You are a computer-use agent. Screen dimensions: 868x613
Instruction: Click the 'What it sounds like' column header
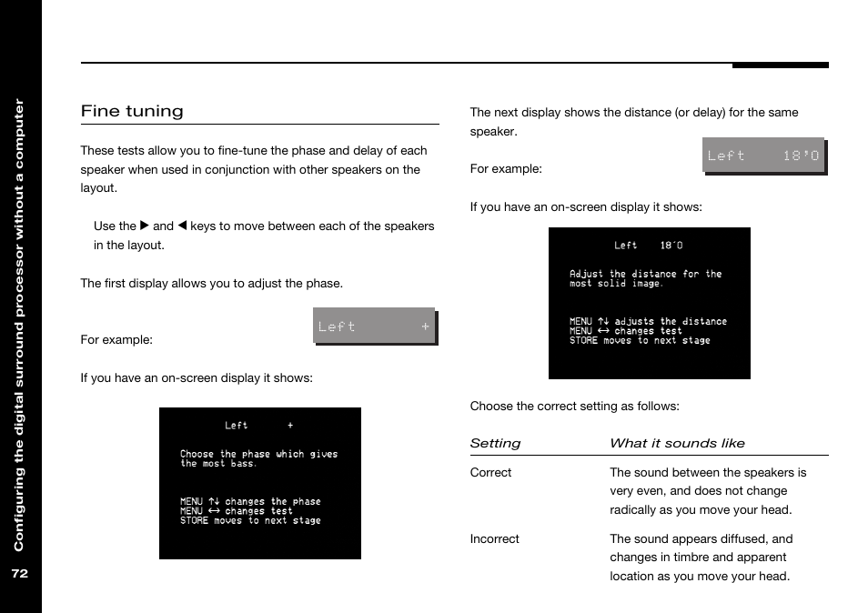click(678, 443)
